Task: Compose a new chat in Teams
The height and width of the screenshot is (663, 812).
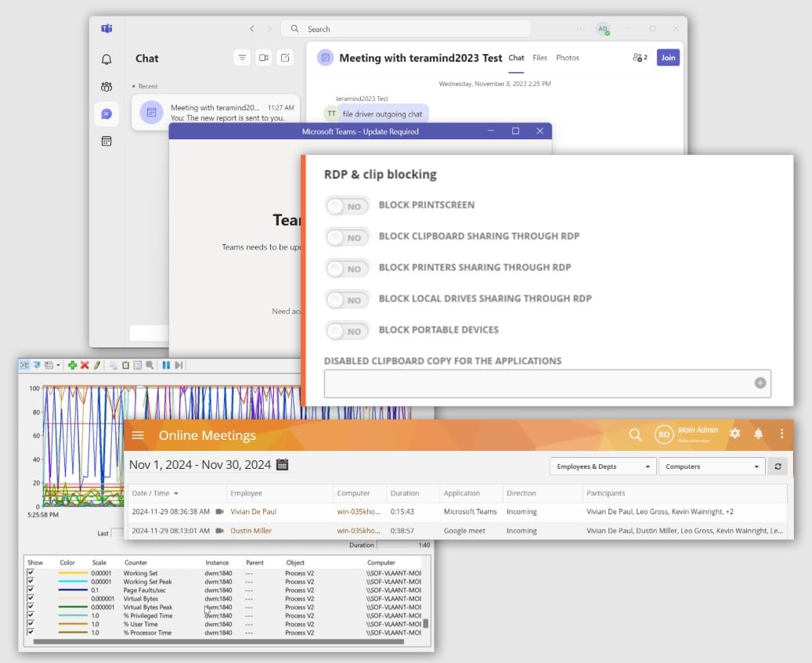Action: pyautogui.click(x=285, y=57)
